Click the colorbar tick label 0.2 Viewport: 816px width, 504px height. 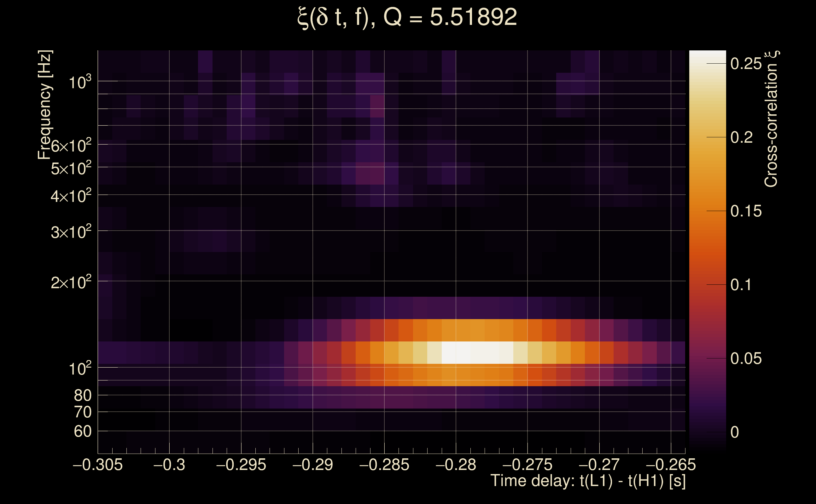pyautogui.click(x=741, y=137)
